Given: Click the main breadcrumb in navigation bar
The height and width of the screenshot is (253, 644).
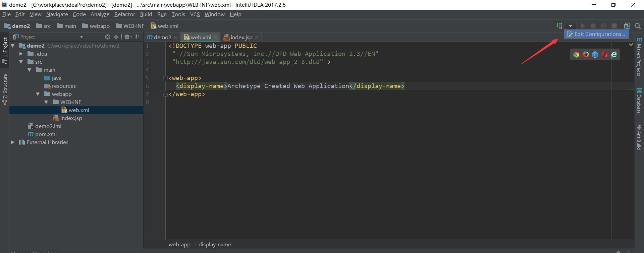Looking at the screenshot, I should point(66,26).
